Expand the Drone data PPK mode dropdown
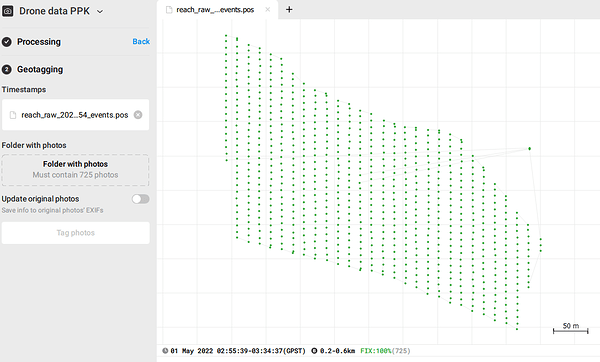600x362 pixels. [100, 11]
